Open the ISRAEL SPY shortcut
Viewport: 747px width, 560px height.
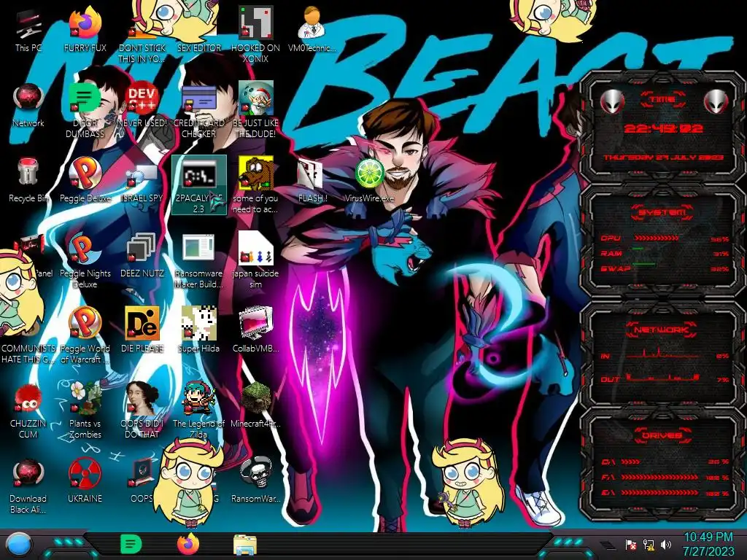142,181
